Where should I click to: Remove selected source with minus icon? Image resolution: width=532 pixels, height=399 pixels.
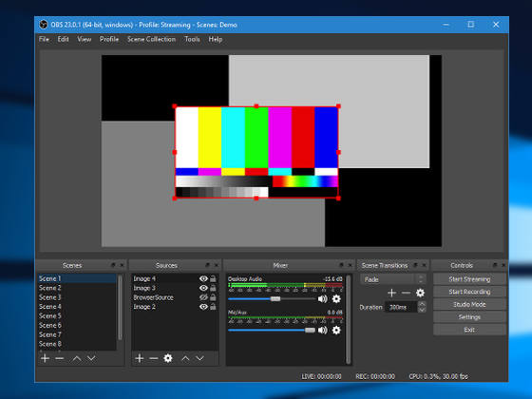(154, 358)
